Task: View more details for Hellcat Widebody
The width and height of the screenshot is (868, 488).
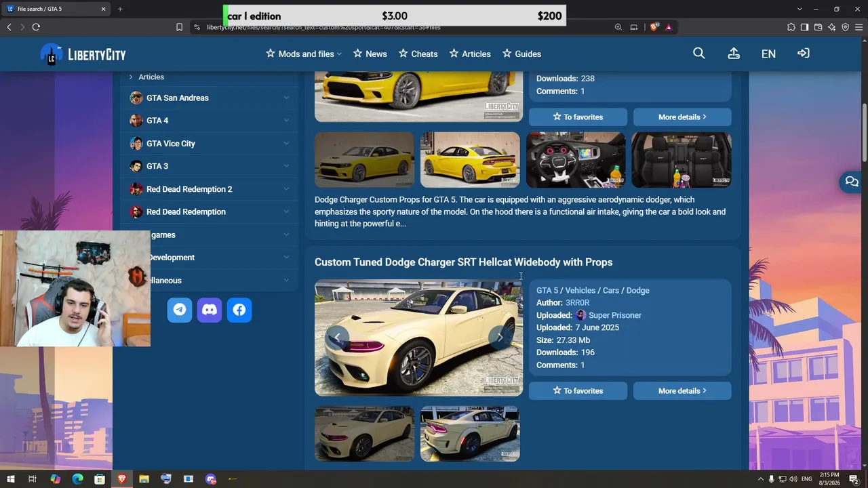Action: [682, 390]
